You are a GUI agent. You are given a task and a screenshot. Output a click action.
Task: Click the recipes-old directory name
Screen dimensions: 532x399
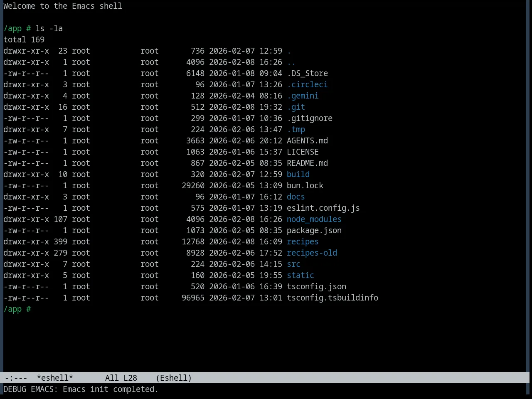312,253
